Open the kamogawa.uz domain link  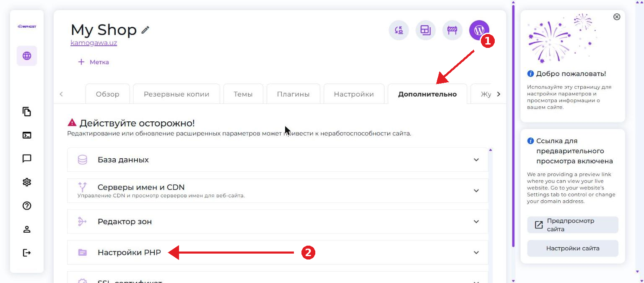point(93,43)
